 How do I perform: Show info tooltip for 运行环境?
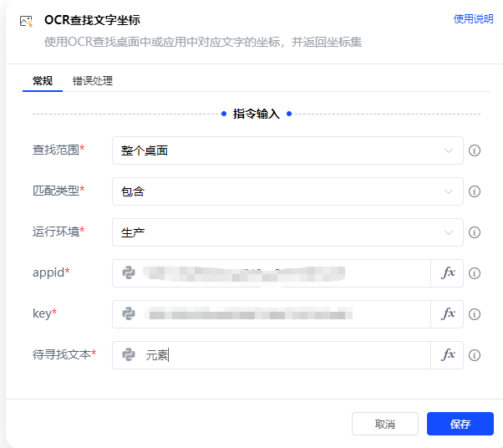[475, 232]
